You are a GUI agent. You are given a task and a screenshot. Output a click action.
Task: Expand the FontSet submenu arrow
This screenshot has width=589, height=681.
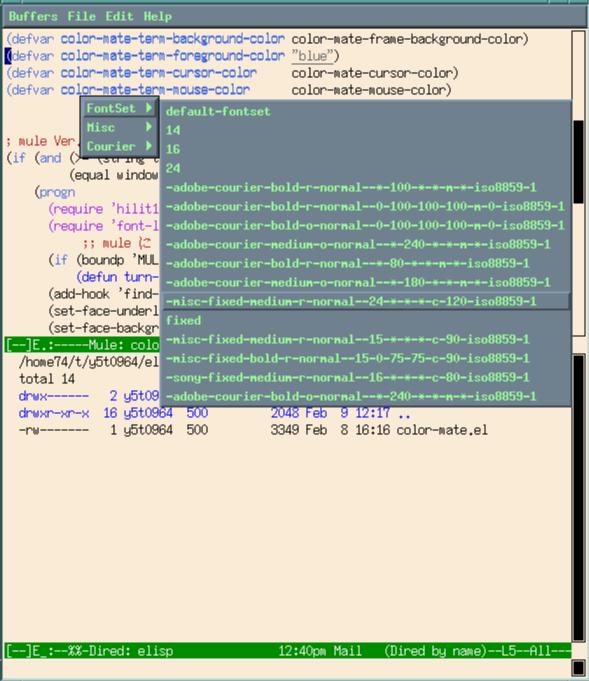[x=149, y=107]
